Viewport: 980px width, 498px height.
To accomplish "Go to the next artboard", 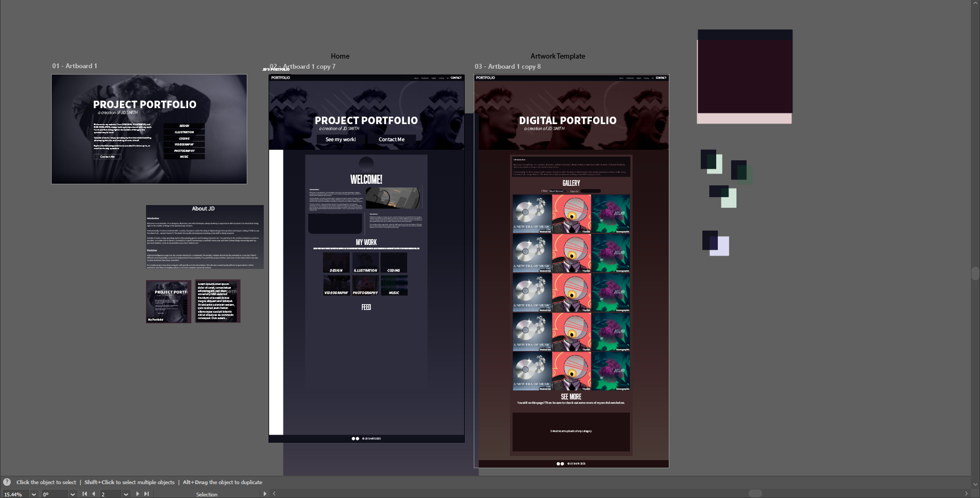I will pyautogui.click(x=137, y=494).
